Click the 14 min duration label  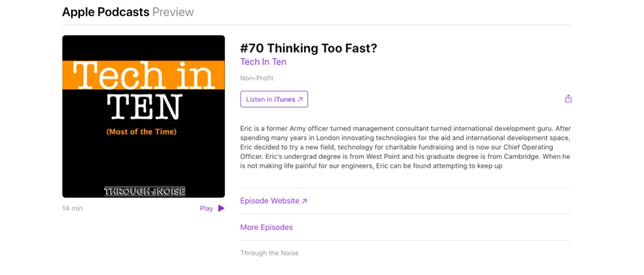(x=72, y=208)
